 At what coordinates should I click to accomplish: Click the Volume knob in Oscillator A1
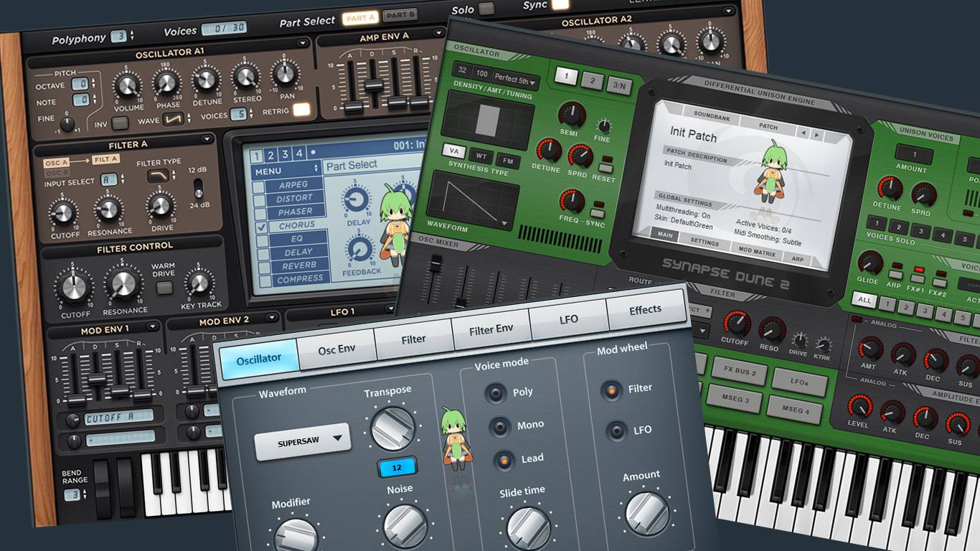tap(128, 85)
